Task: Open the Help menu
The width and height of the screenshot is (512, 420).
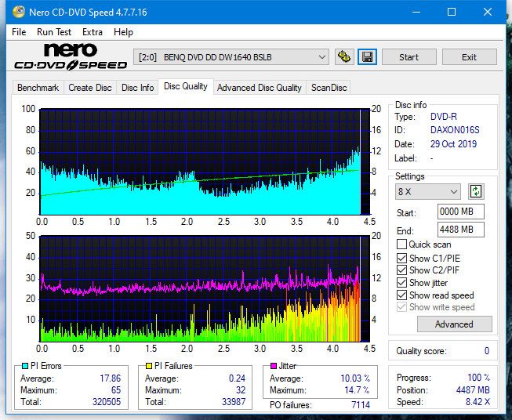Action: click(x=123, y=32)
